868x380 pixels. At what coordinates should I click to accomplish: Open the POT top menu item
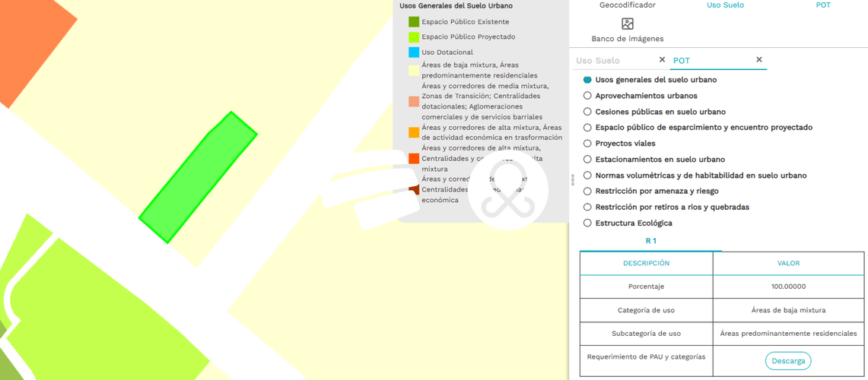click(823, 5)
